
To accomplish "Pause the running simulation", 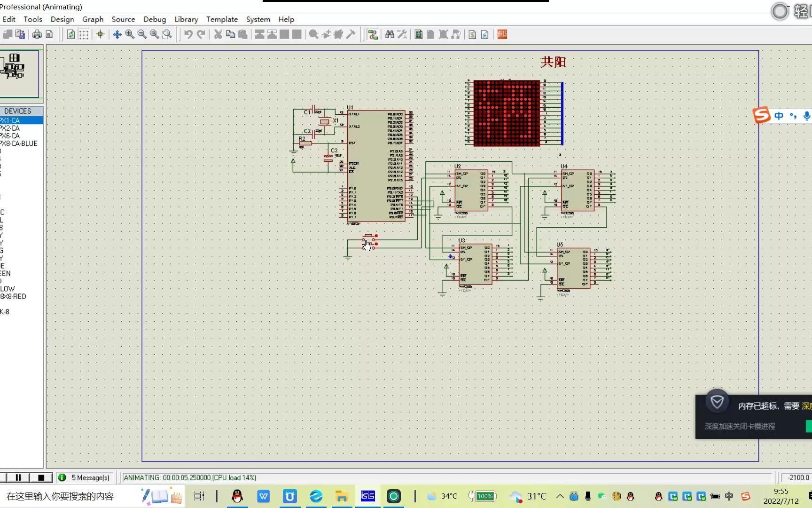I will point(18,477).
